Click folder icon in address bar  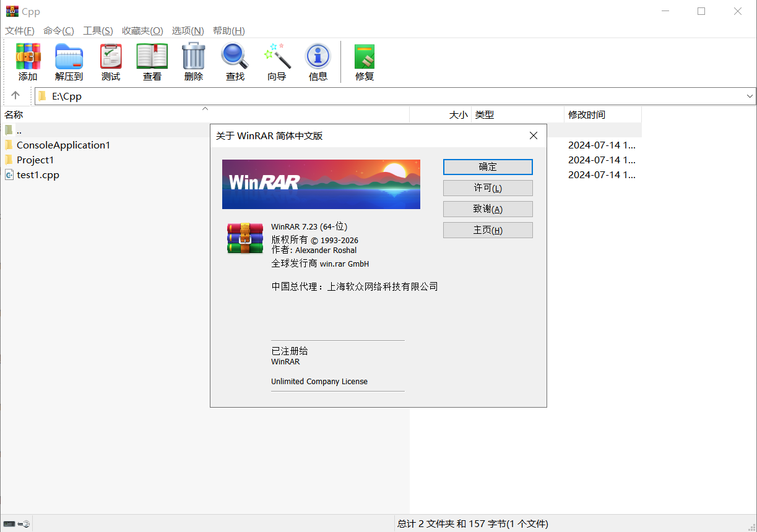pos(42,96)
